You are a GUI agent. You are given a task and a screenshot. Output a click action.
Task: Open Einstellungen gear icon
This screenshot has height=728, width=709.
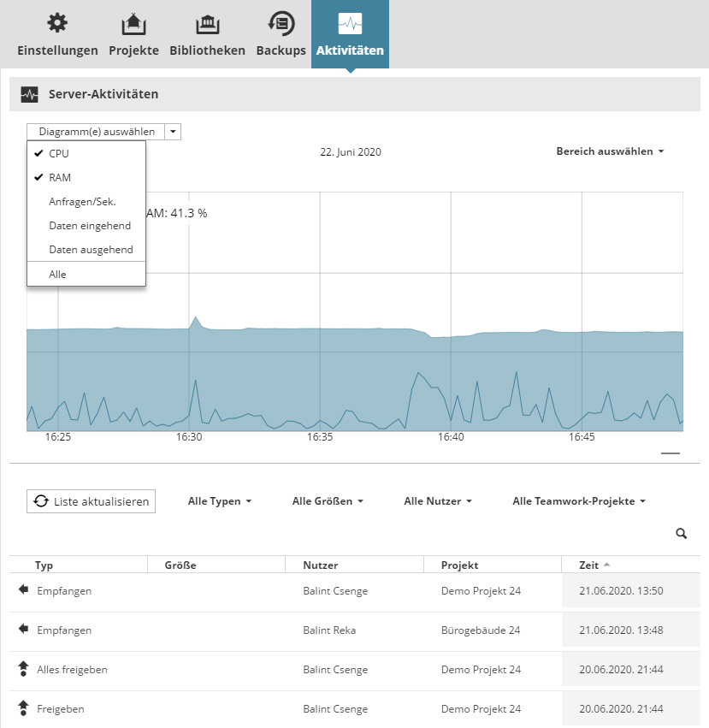coord(57,23)
